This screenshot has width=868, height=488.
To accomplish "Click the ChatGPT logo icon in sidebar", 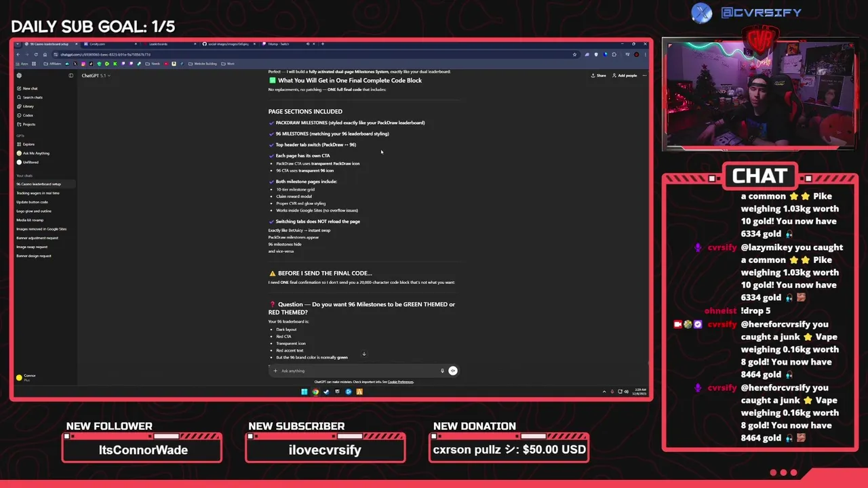I will coord(19,75).
